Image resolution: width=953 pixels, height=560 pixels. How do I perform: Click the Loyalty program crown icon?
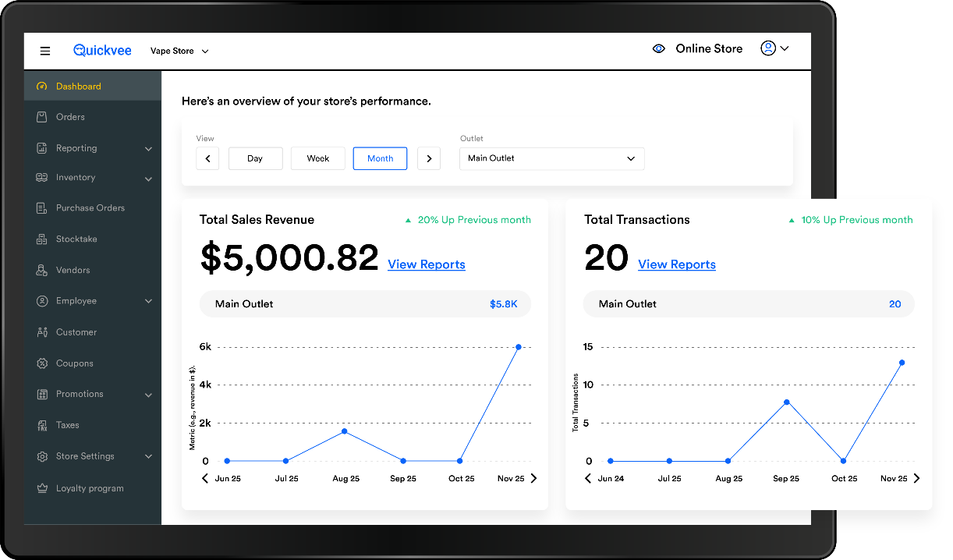[x=42, y=489]
